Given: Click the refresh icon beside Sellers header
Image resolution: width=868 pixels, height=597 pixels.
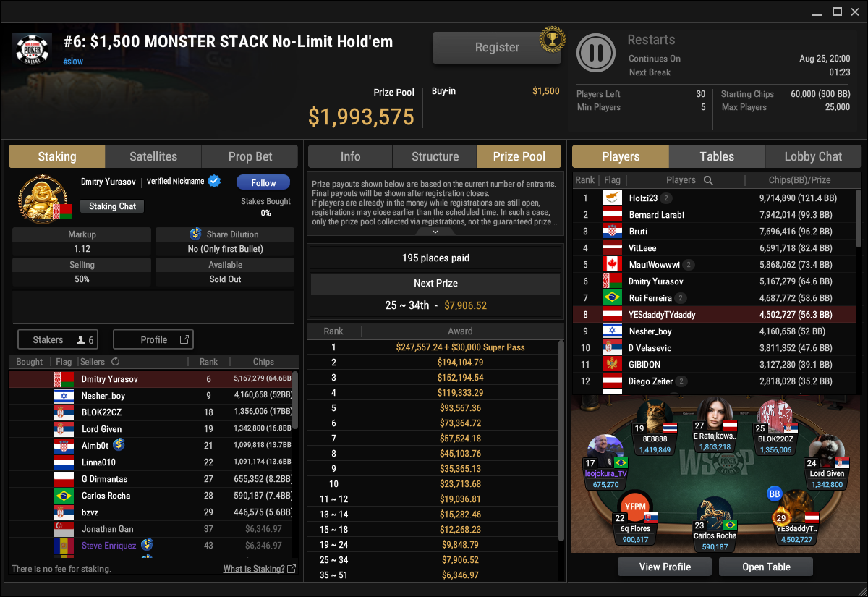Looking at the screenshot, I should (115, 361).
